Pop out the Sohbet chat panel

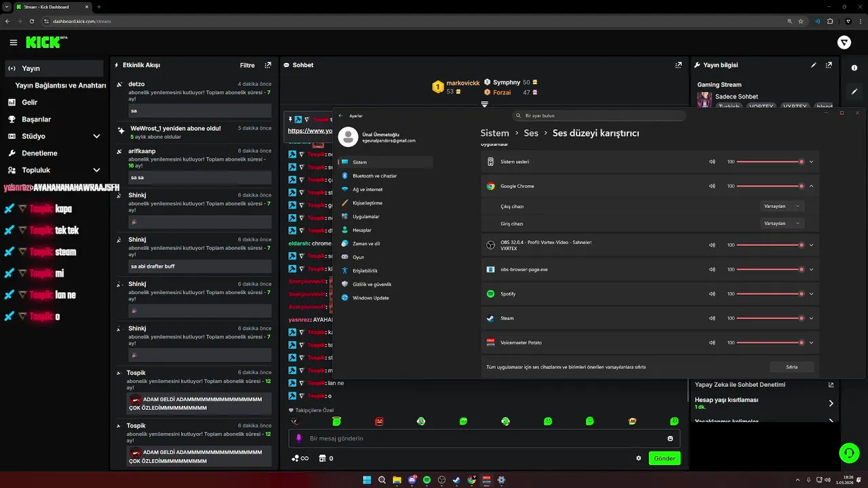tap(678, 65)
